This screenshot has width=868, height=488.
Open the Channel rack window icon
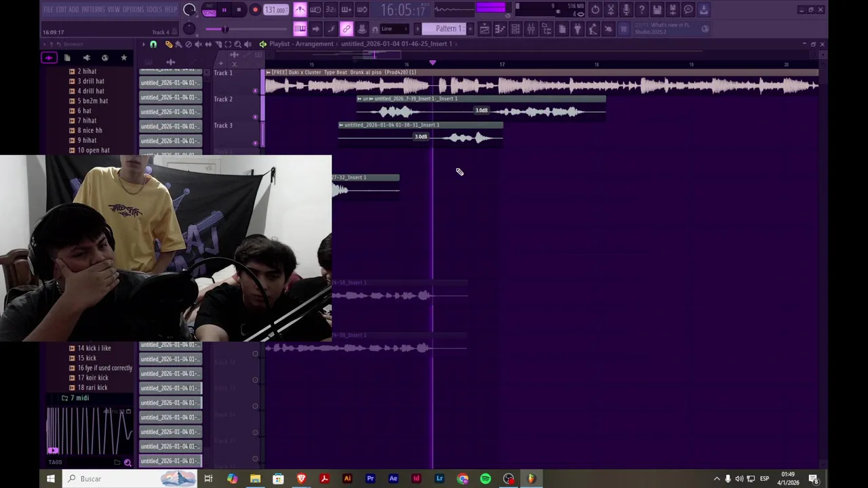(x=515, y=28)
